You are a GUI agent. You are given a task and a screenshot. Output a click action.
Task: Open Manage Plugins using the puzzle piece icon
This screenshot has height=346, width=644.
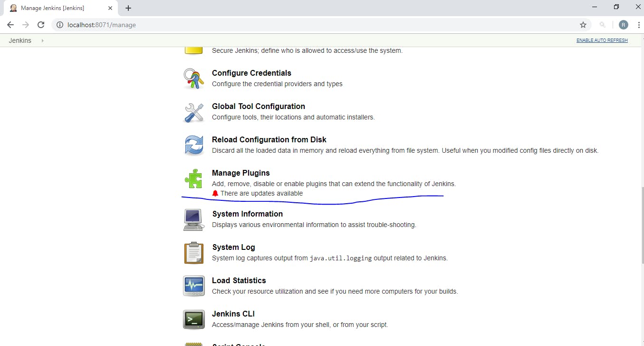point(193,179)
